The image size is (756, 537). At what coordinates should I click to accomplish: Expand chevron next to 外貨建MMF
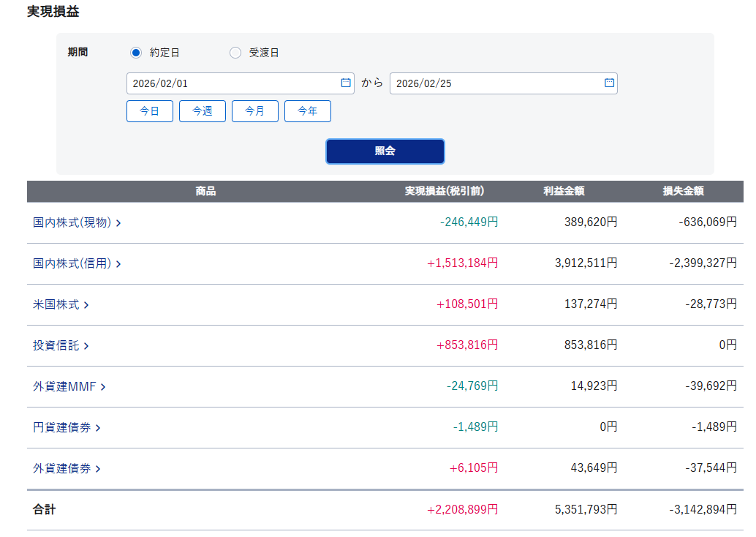(x=103, y=387)
